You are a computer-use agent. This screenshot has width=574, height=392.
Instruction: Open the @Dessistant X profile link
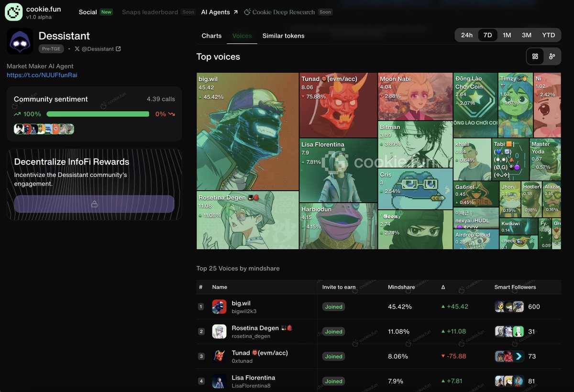(x=98, y=49)
